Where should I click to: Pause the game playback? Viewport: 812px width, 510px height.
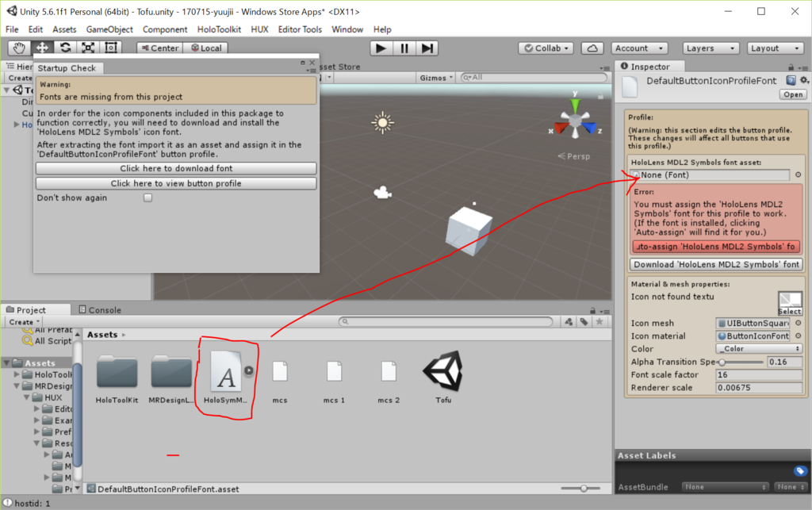(404, 48)
